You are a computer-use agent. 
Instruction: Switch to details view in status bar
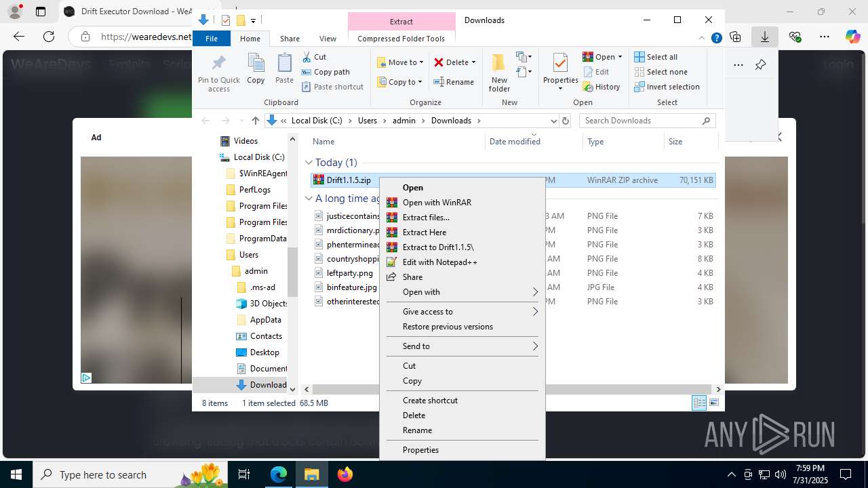(699, 403)
